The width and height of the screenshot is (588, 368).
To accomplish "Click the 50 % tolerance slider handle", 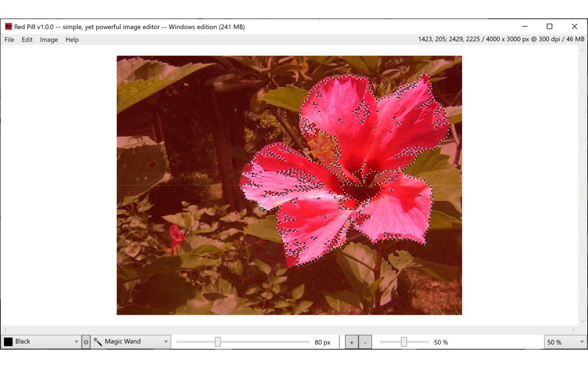I will (x=404, y=342).
